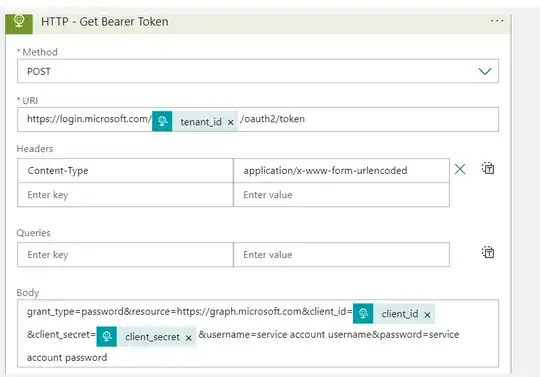This screenshot has width=540, height=377.
Task: Click the 'account password' text in Body
Action: coord(67,358)
